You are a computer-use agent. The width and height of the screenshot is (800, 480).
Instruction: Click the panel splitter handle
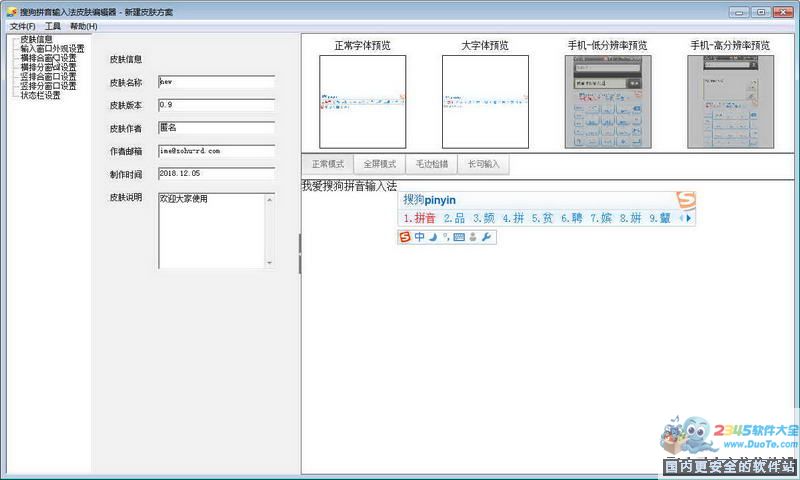point(299,254)
